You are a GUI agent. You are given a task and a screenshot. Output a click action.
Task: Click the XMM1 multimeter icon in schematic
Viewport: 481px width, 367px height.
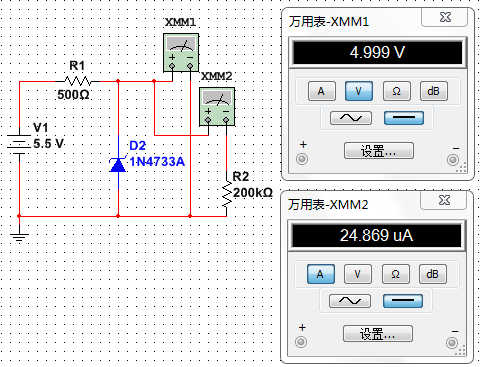point(181,52)
